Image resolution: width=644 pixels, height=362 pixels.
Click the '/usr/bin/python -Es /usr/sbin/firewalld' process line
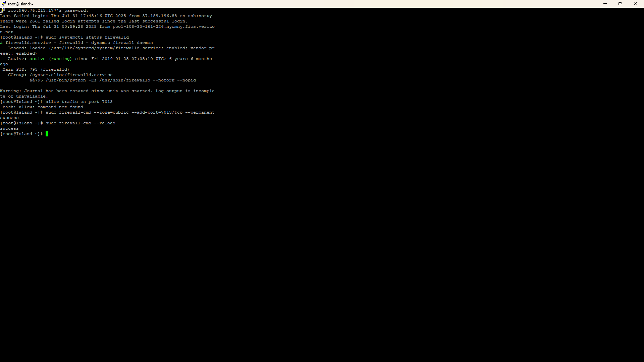(x=113, y=80)
